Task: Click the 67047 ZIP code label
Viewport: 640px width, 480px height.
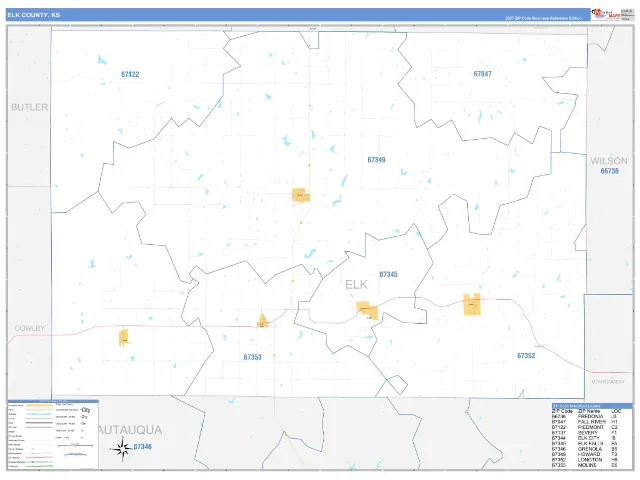Action: (482, 74)
